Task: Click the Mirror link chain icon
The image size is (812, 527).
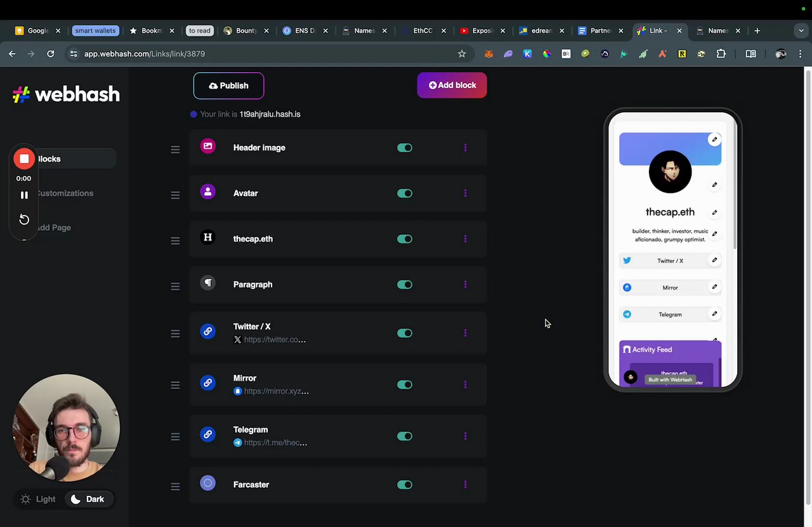Action: click(207, 382)
